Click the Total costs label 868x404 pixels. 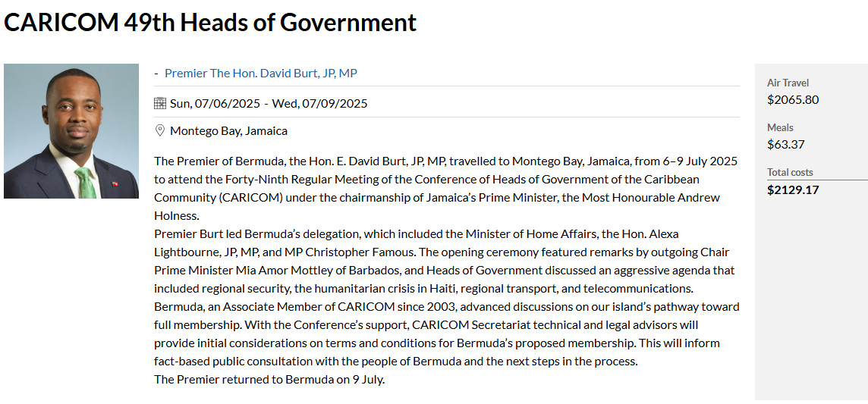click(x=790, y=172)
